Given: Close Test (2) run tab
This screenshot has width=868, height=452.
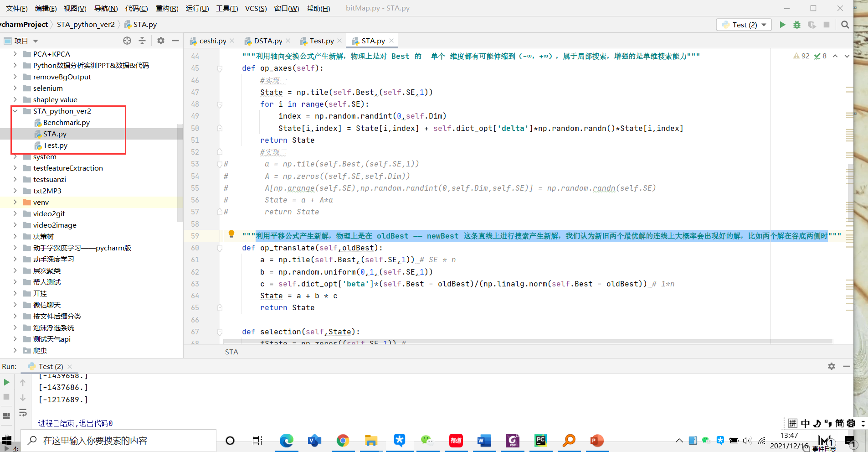Looking at the screenshot, I should click(70, 366).
